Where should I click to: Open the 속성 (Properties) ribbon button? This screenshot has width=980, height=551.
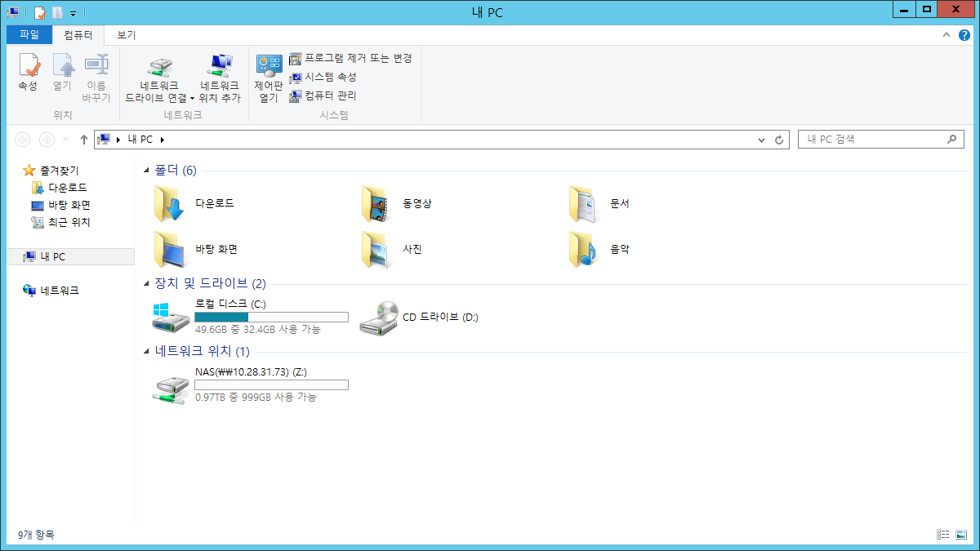coord(28,72)
